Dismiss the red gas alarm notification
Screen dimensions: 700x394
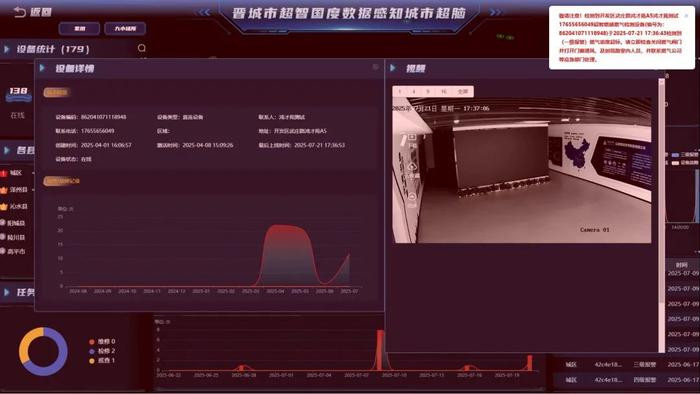[686, 16]
